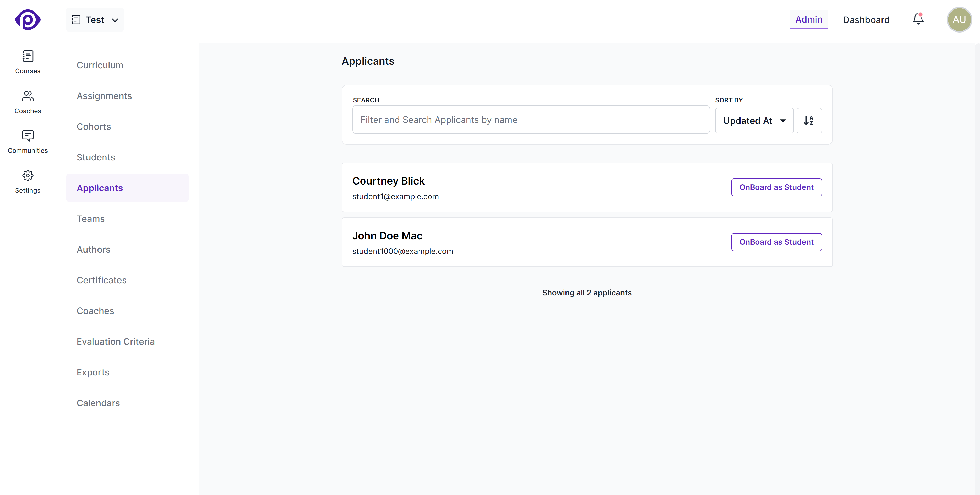
Task: Click the applicant search input field
Action: point(531,120)
